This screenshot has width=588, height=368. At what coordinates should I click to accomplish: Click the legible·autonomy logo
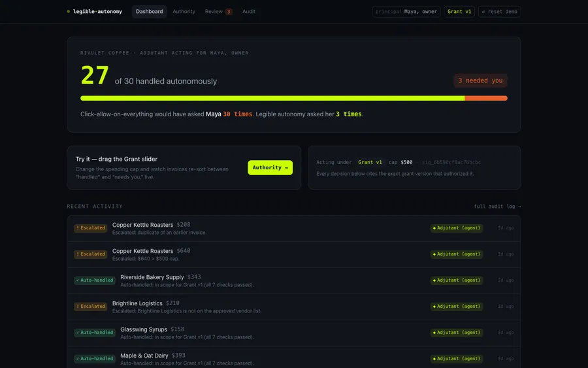95,11
